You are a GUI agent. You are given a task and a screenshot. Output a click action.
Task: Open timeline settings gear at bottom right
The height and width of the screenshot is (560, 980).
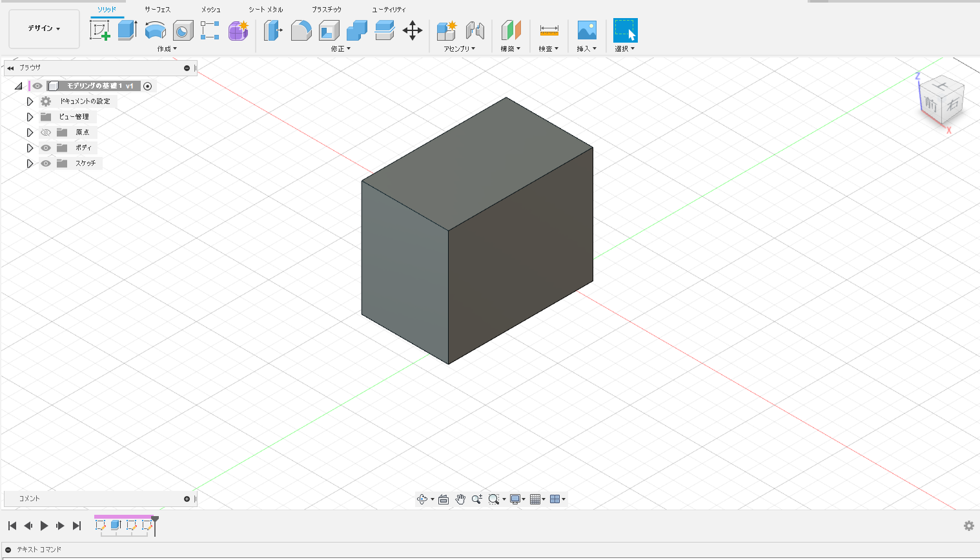tap(968, 526)
